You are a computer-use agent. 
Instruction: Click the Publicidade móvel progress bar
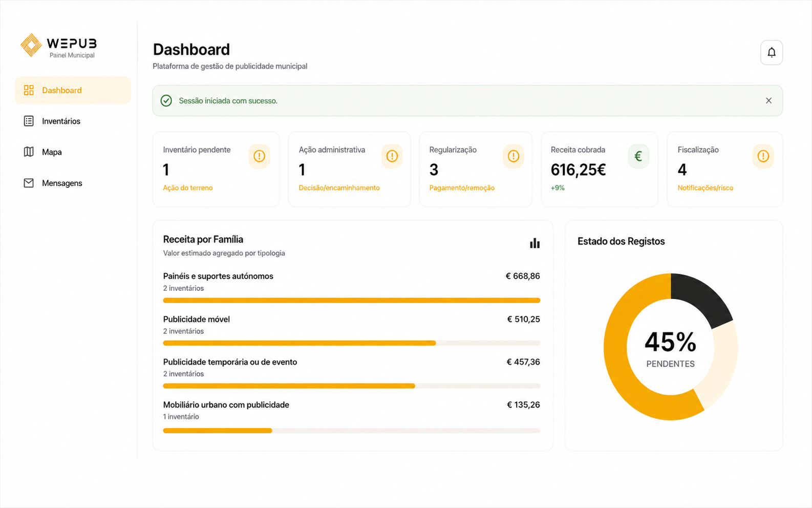352,343
